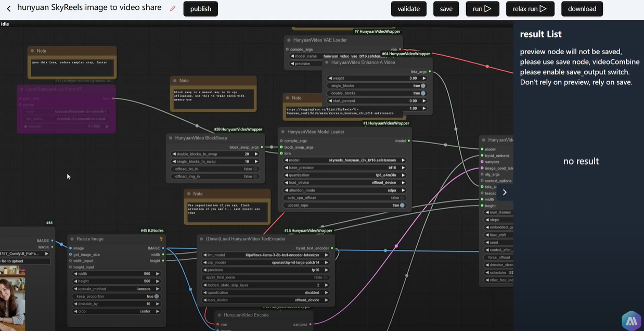Click the save button
Viewport: 644px width, 331px height.
coord(446,9)
